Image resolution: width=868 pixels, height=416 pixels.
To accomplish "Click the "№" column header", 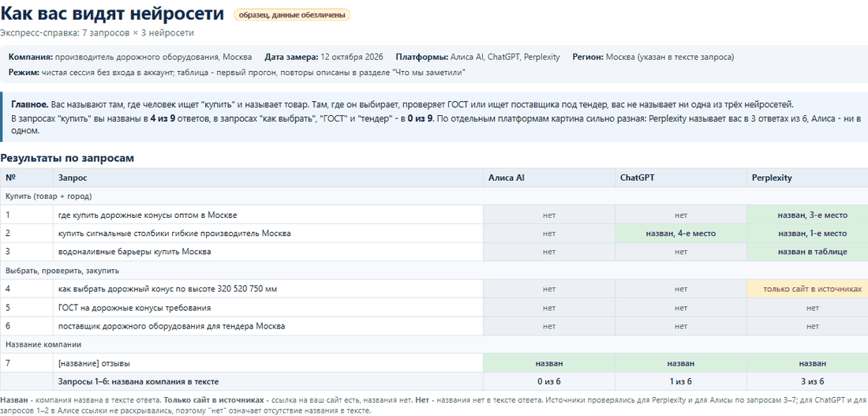I will click(x=26, y=178).
